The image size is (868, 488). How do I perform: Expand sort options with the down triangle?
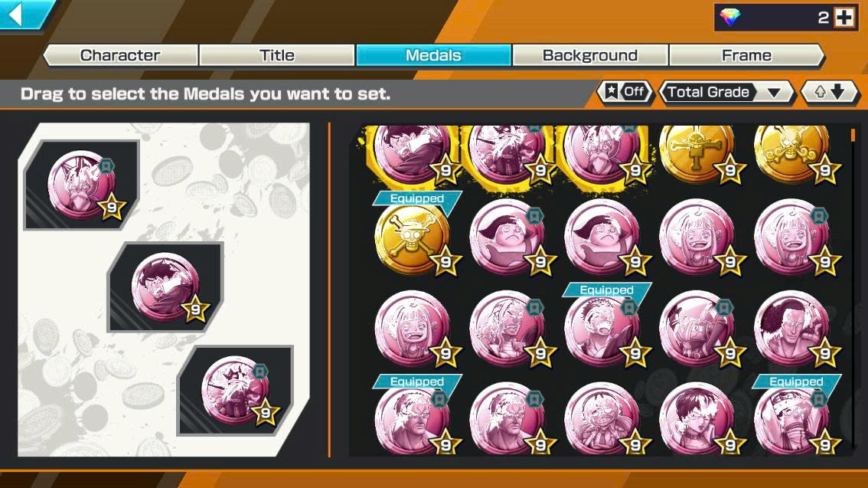774,93
